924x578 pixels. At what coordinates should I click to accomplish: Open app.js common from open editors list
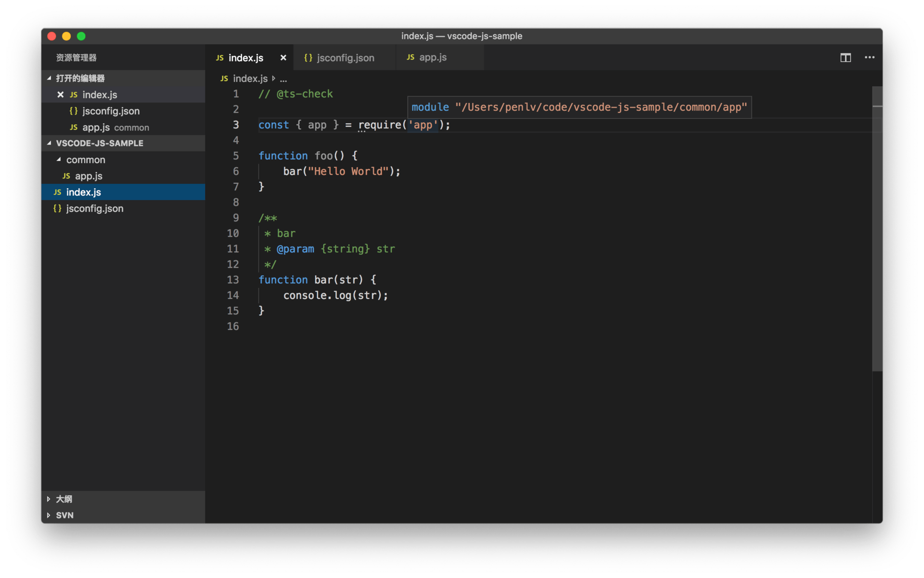click(x=124, y=128)
